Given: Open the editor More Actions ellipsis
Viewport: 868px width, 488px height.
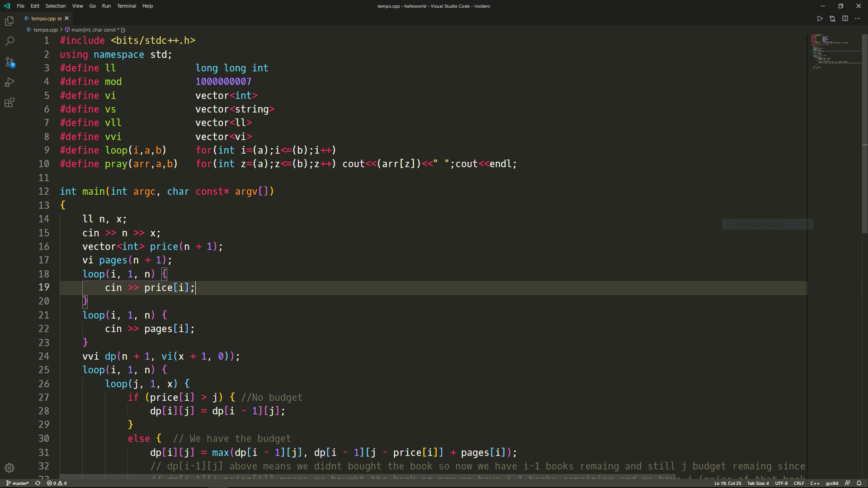Looking at the screenshot, I should click(858, 19).
